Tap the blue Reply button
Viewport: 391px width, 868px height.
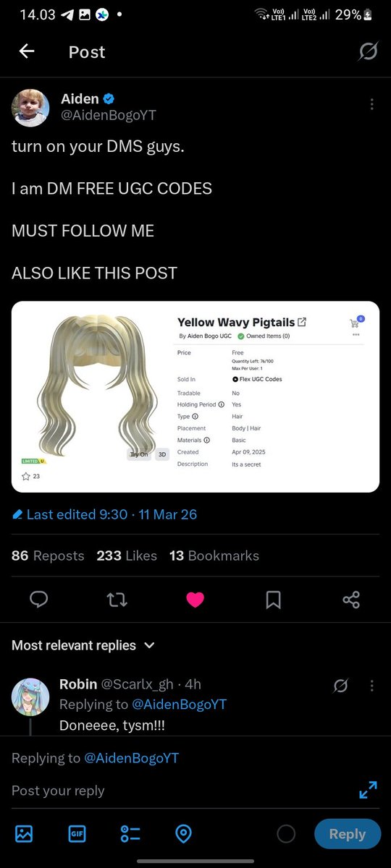click(x=348, y=834)
